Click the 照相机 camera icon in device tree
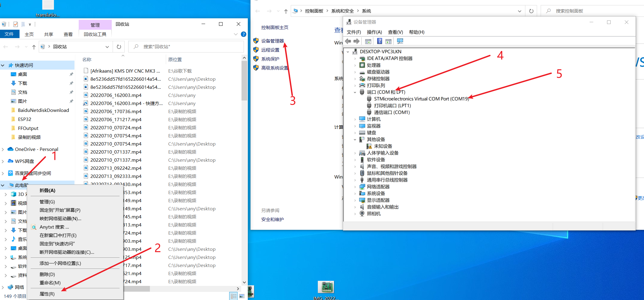 362,214
